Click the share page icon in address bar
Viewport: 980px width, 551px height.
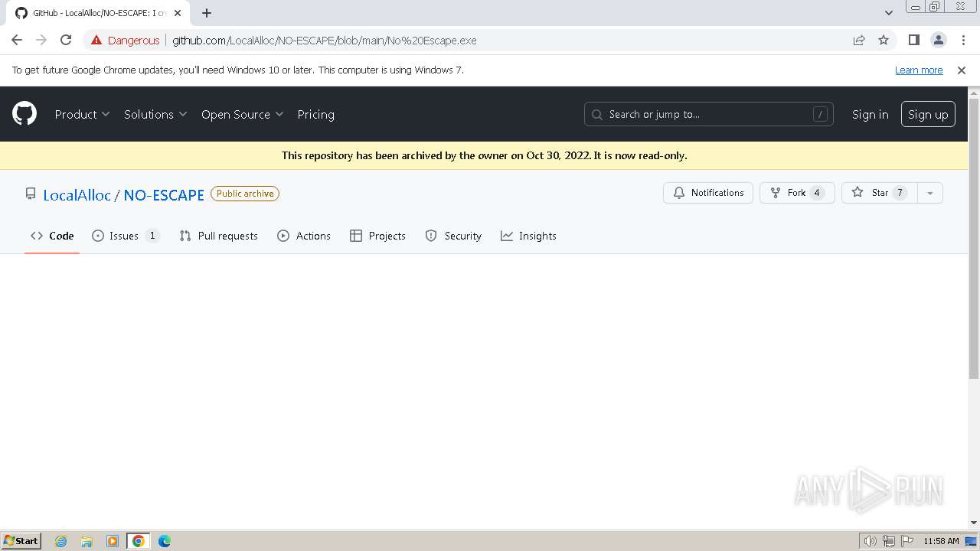(x=859, y=40)
